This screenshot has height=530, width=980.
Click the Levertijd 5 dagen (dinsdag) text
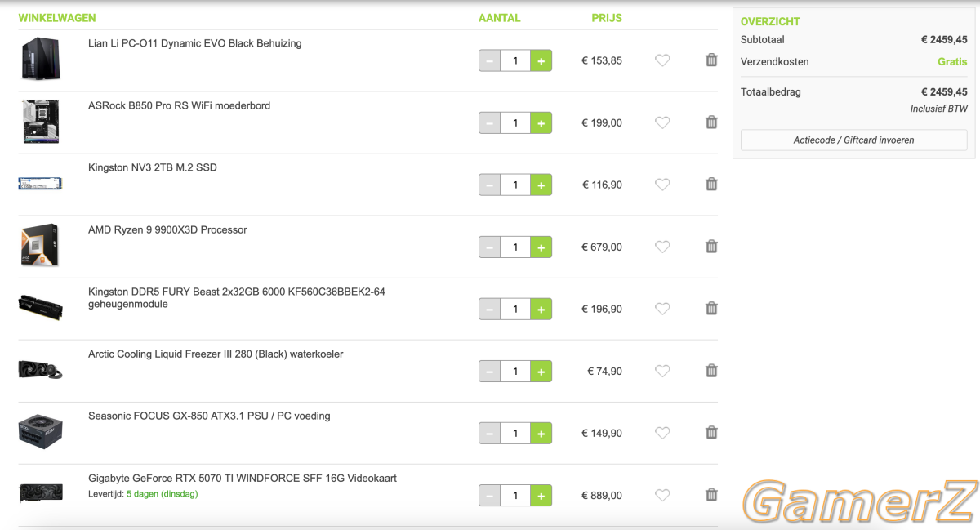[x=143, y=494]
